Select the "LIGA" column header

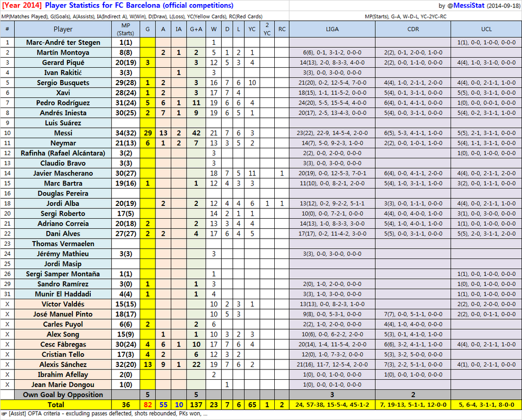pos(332,30)
